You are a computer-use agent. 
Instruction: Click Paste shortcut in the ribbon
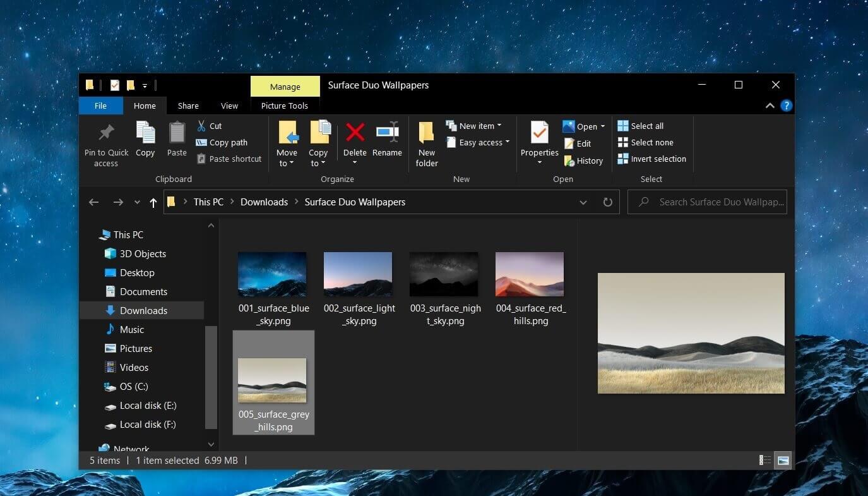coord(229,159)
